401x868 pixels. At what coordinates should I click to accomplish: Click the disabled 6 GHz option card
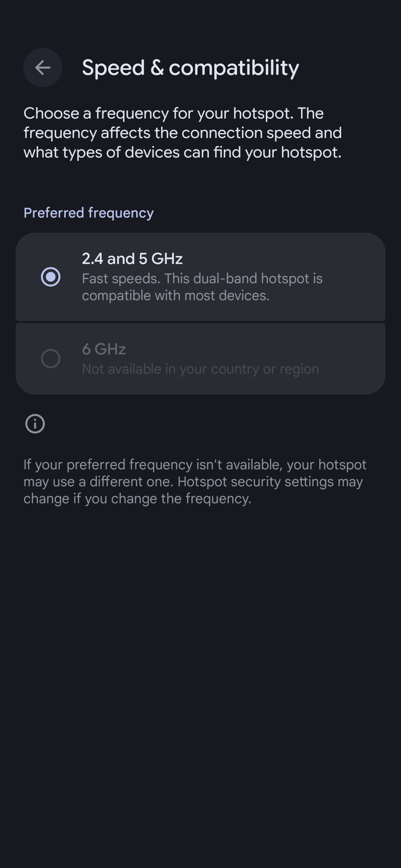click(x=200, y=358)
